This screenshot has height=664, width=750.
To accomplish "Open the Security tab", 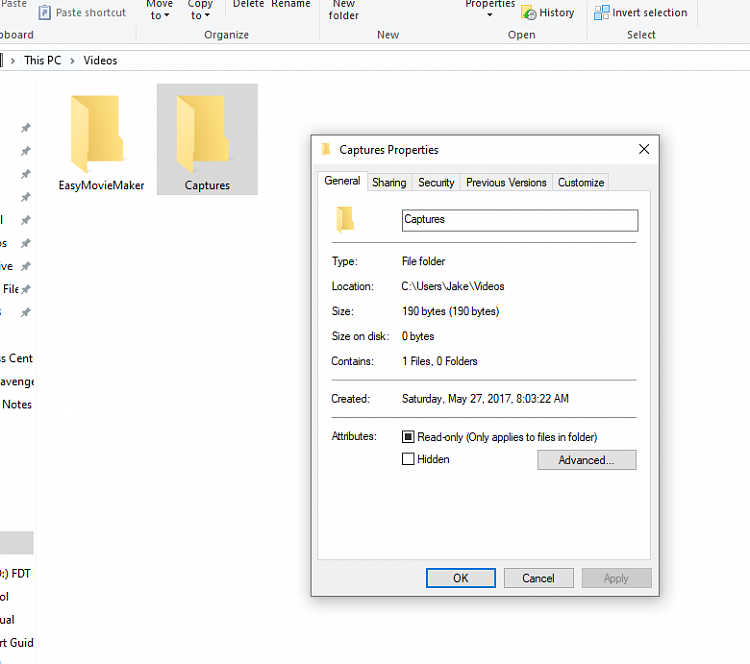I will (436, 182).
